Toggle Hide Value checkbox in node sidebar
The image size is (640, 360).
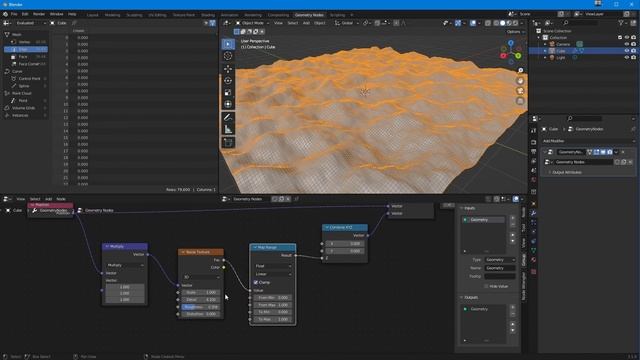pos(486,287)
